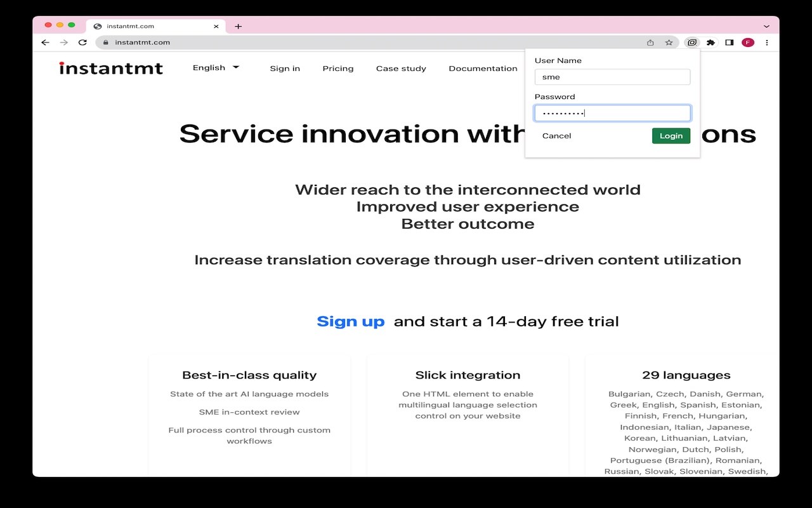This screenshot has height=508, width=812.
Task: Click the Slick integration card heading
Action: pyautogui.click(x=468, y=375)
